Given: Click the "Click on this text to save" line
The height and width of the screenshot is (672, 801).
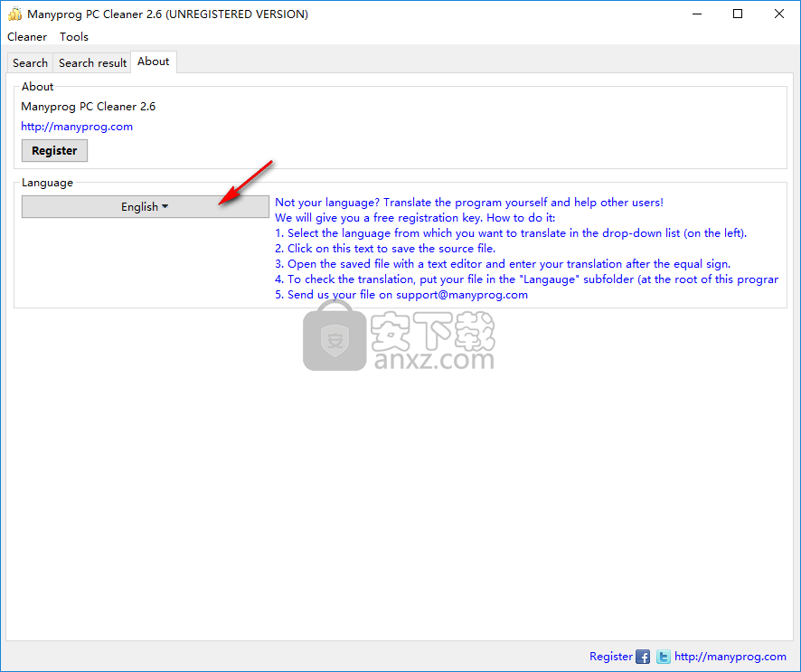Looking at the screenshot, I should point(385,249).
